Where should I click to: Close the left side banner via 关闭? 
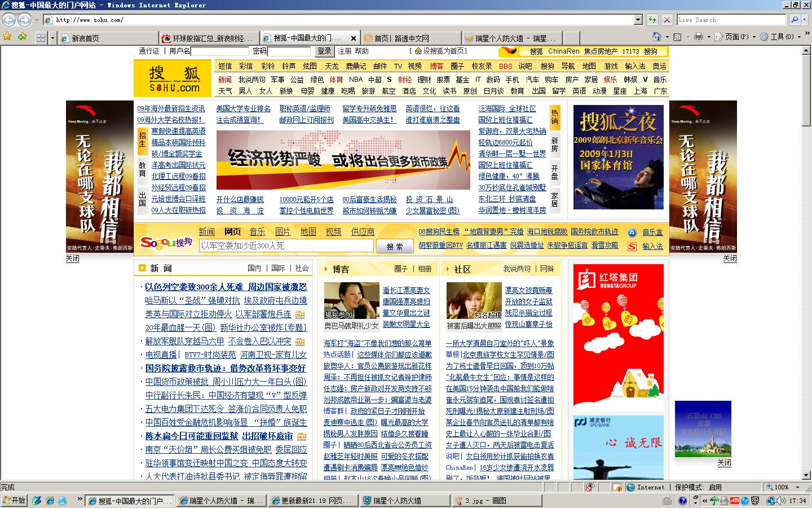73,258
